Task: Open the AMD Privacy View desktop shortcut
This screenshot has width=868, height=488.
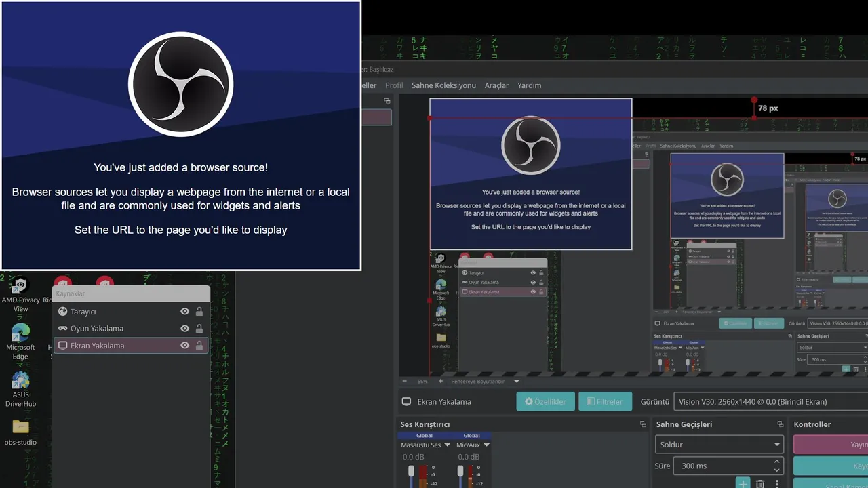Action: [x=20, y=294]
